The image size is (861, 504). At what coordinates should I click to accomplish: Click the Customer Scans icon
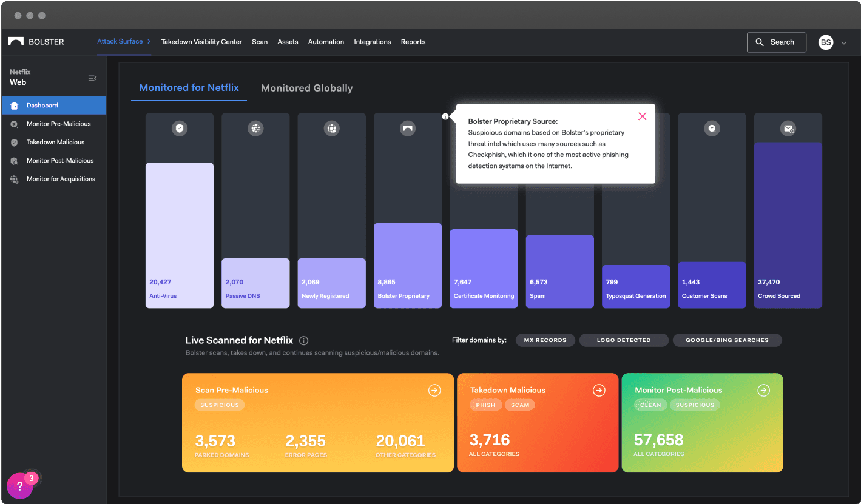tap(712, 129)
